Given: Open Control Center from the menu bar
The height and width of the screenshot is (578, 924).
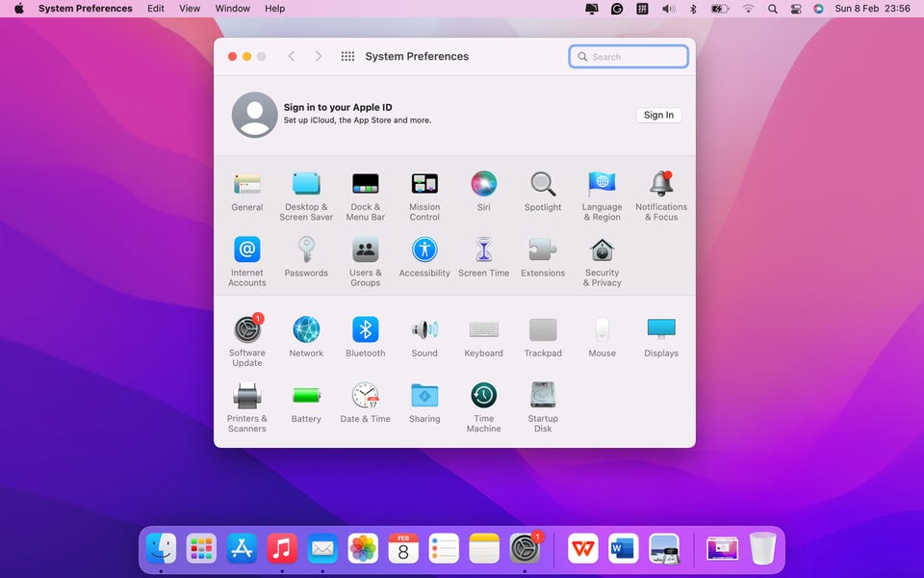Looking at the screenshot, I should pyautogui.click(x=796, y=9).
